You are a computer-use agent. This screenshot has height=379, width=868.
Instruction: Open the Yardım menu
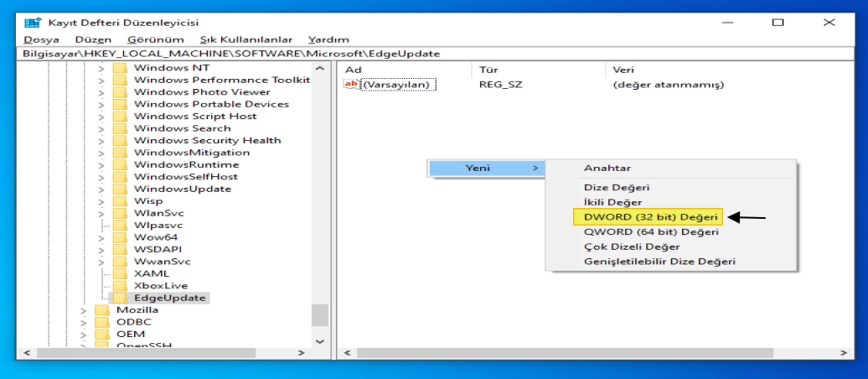[328, 40]
